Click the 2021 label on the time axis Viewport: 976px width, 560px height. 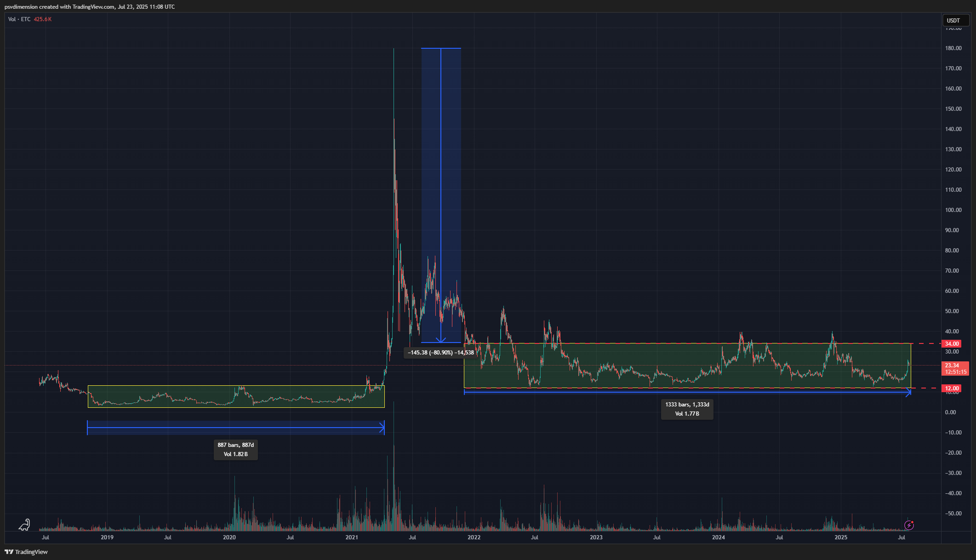(352, 537)
